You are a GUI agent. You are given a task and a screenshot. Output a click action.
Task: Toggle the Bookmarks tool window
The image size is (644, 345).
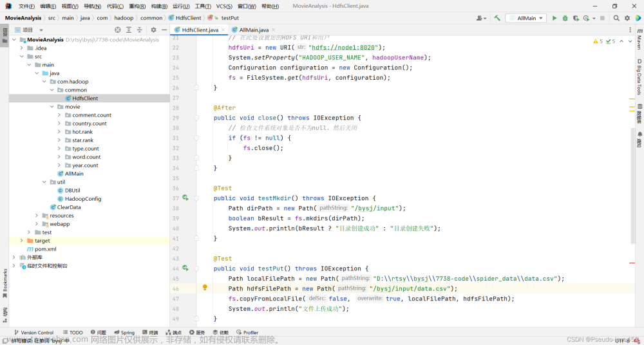pos(5,283)
